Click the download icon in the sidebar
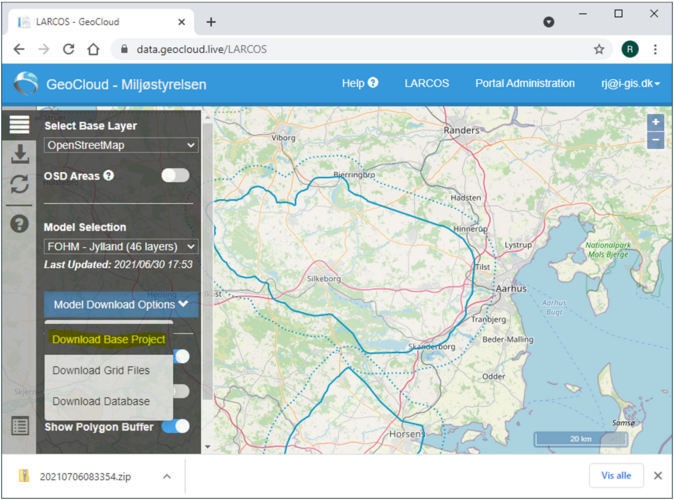 tap(20, 154)
